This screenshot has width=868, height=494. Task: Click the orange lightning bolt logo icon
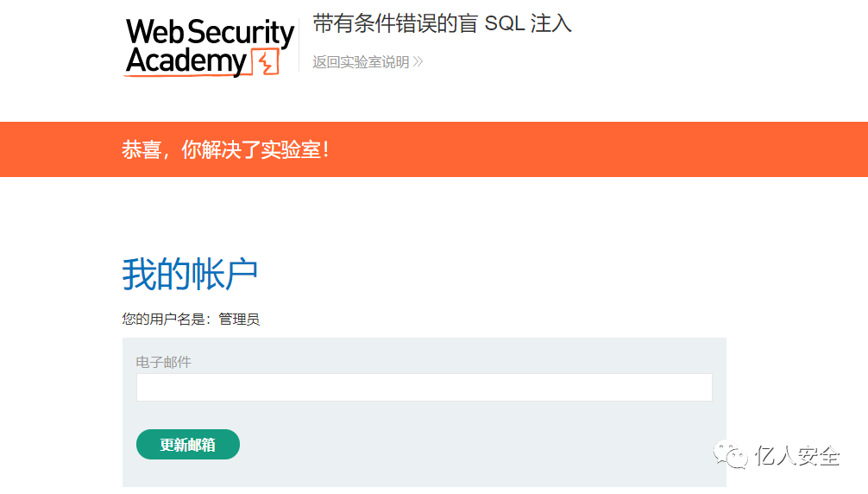tap(265, 62)
